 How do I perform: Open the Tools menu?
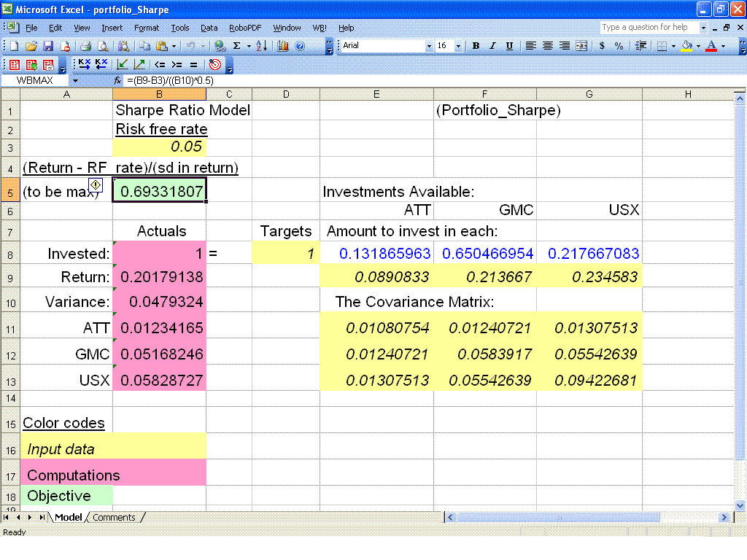[x=180, y=28]
